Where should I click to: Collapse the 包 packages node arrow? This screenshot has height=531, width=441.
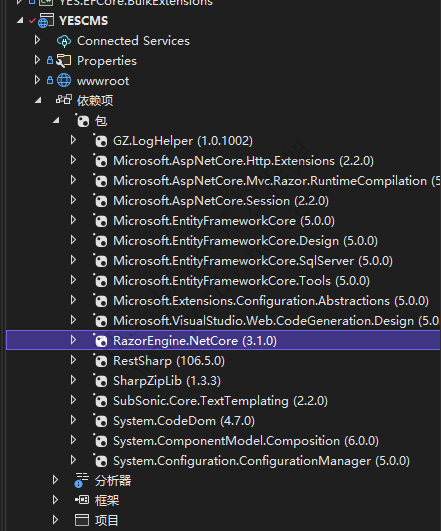coord(57,121)
